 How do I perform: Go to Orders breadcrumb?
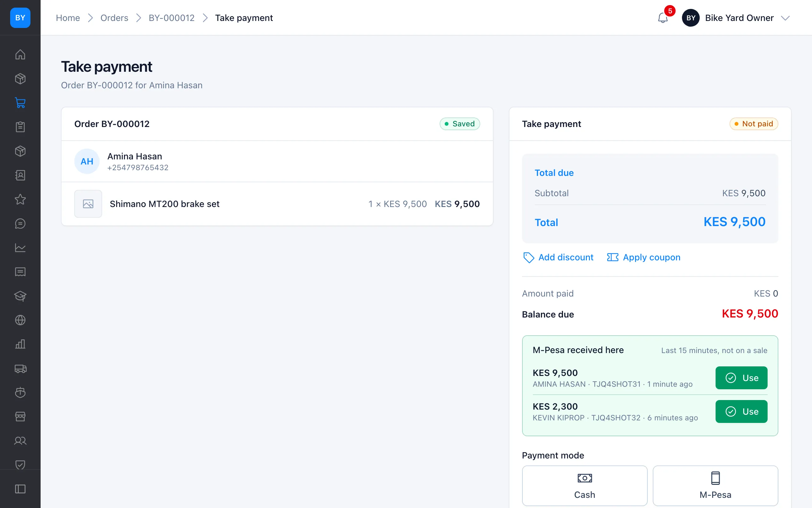click(x=115, y=18)
